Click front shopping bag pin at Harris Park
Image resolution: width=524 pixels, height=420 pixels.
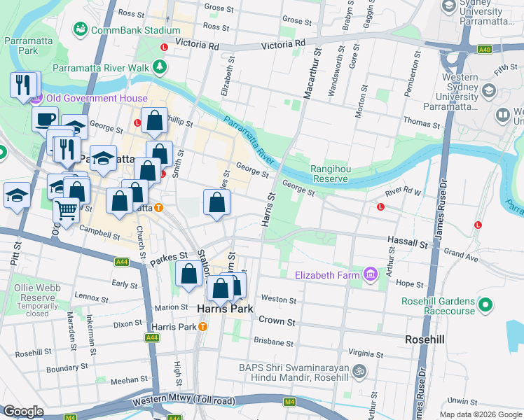[x=220, y=290]
